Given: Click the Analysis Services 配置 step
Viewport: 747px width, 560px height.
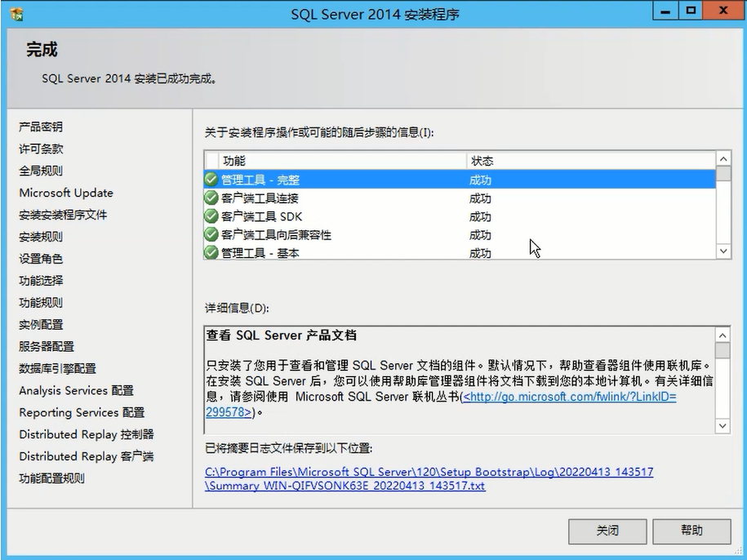Looking at the screenshot, I should [x=76, y=390].
